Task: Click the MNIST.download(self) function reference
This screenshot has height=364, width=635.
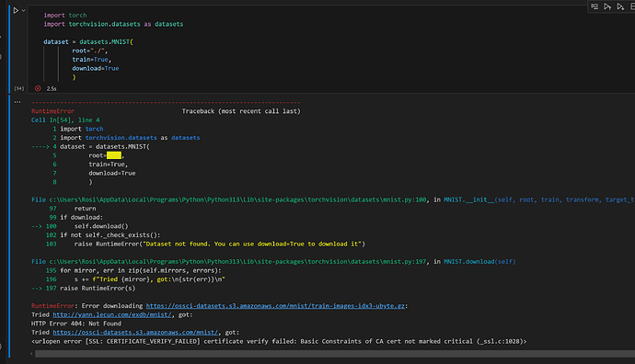Action: [x=479, y=262]
